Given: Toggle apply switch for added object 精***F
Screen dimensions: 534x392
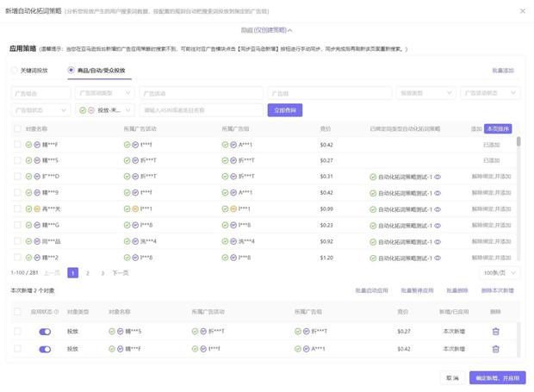Looking at the screenshot, I should [x=45, y=349].
